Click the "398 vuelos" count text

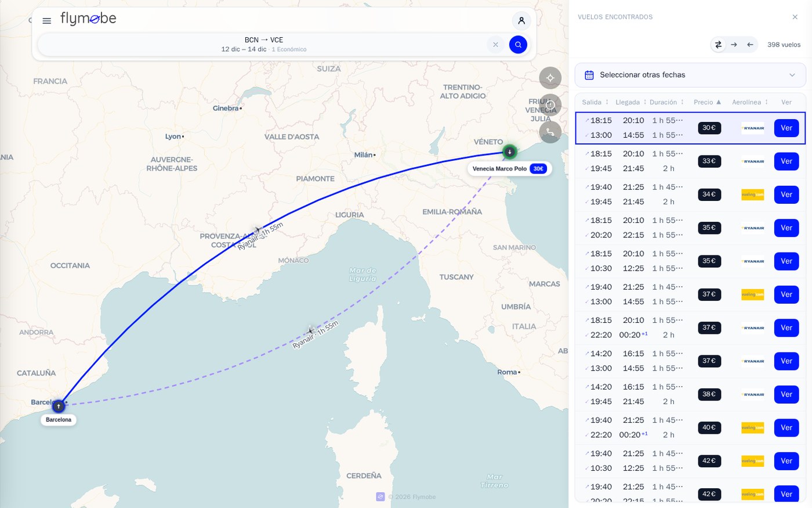[784, 45]
